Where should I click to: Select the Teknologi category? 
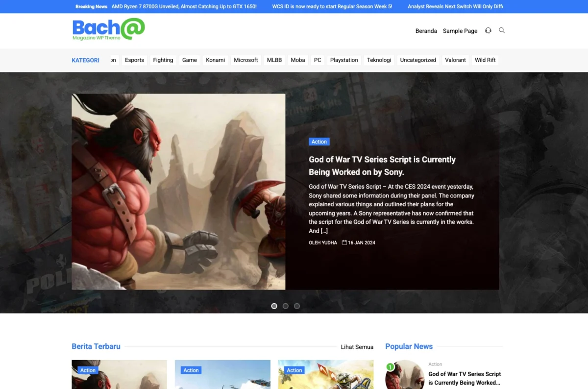pos(379,60)
